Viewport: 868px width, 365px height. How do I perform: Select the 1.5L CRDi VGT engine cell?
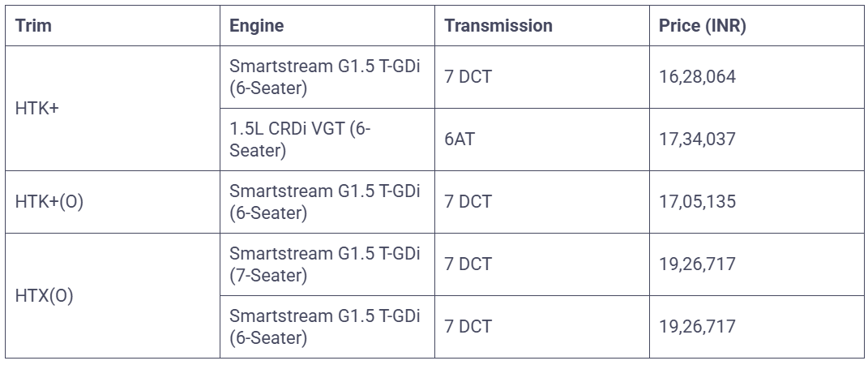300,140
